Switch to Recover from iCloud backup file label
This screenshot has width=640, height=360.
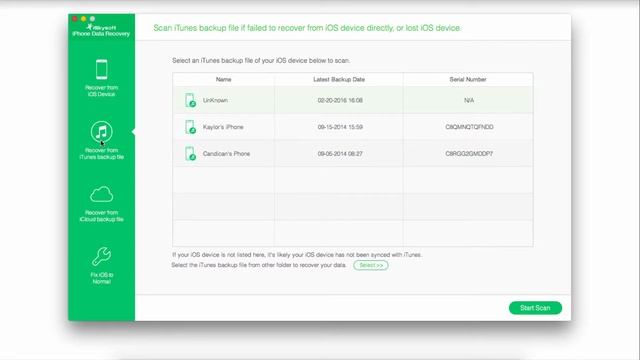[x=102, y=216]
